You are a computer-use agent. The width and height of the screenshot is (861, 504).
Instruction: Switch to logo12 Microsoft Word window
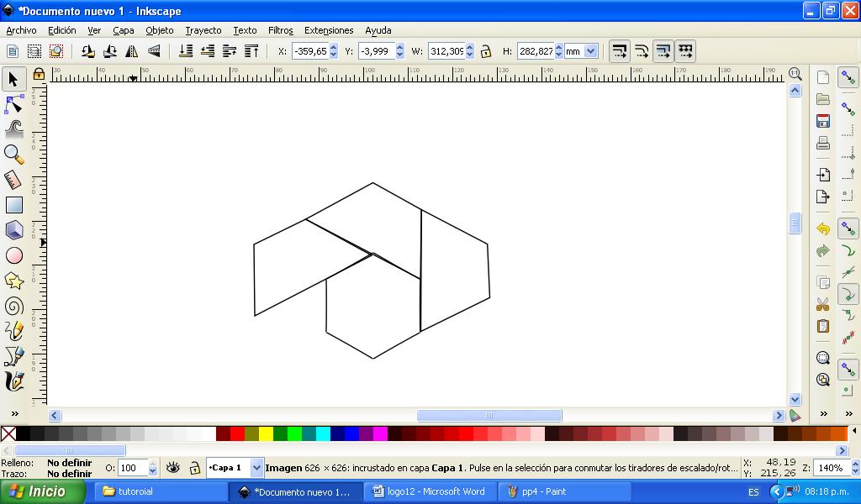click(x=430, y=492)
